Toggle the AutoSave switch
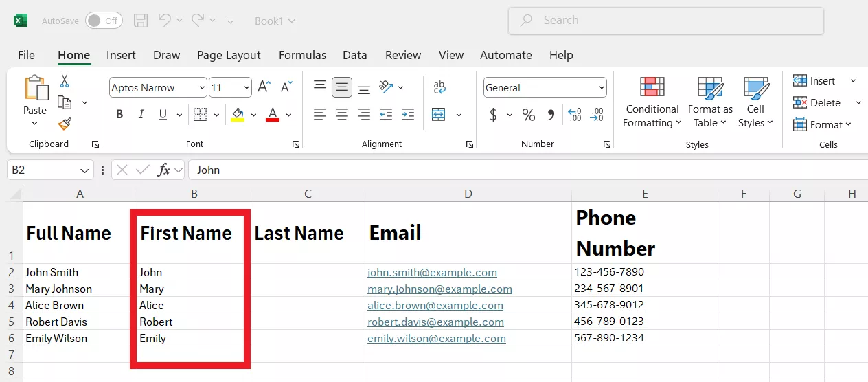This screenshot has height=382, width=868. 104,21
